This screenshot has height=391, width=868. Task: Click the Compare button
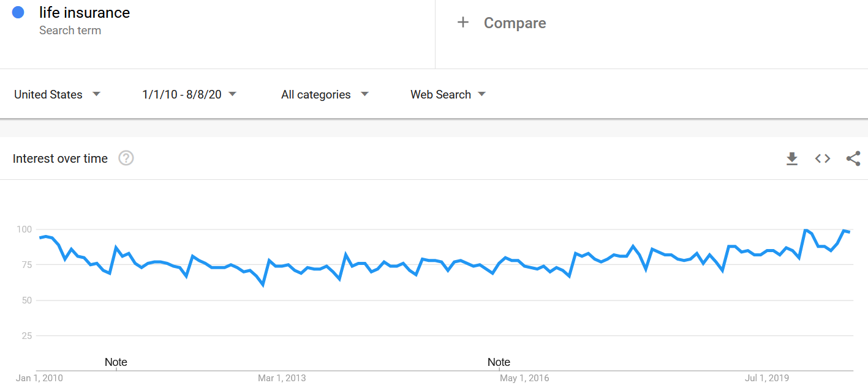click(x=502, y=23)
